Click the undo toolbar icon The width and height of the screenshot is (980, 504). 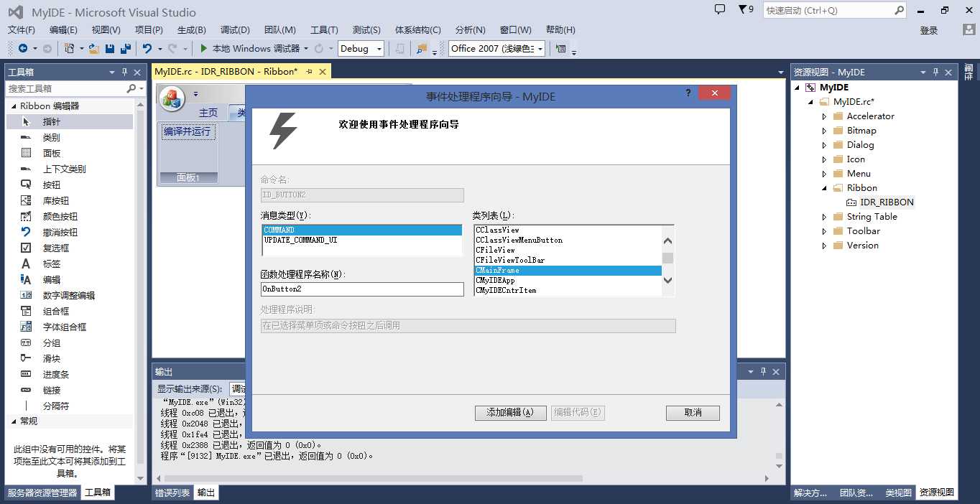click(x=147, y=48)
